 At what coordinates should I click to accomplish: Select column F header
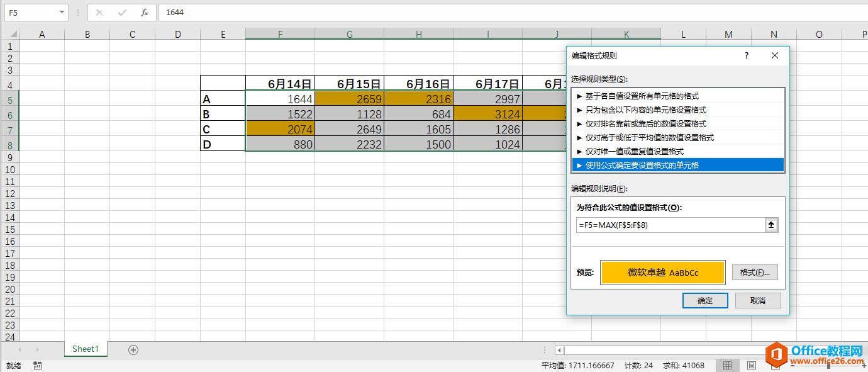[280, 34]
